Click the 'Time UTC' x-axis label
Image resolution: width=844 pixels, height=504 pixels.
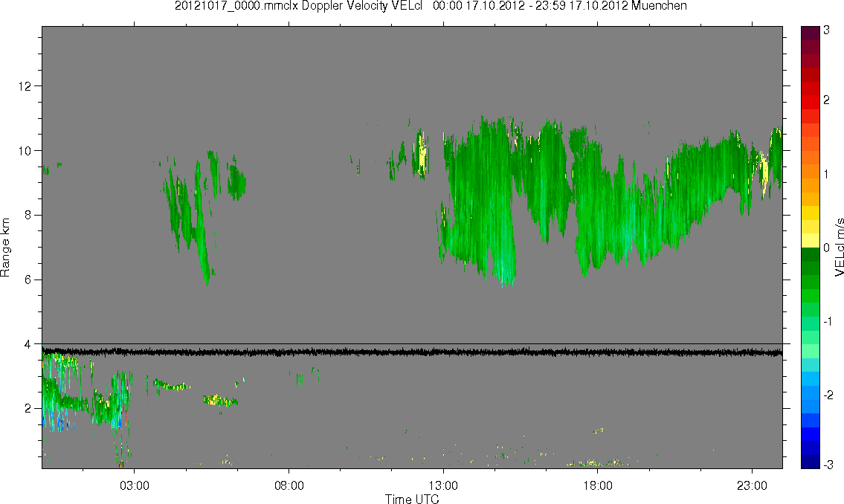coord(412,499)
